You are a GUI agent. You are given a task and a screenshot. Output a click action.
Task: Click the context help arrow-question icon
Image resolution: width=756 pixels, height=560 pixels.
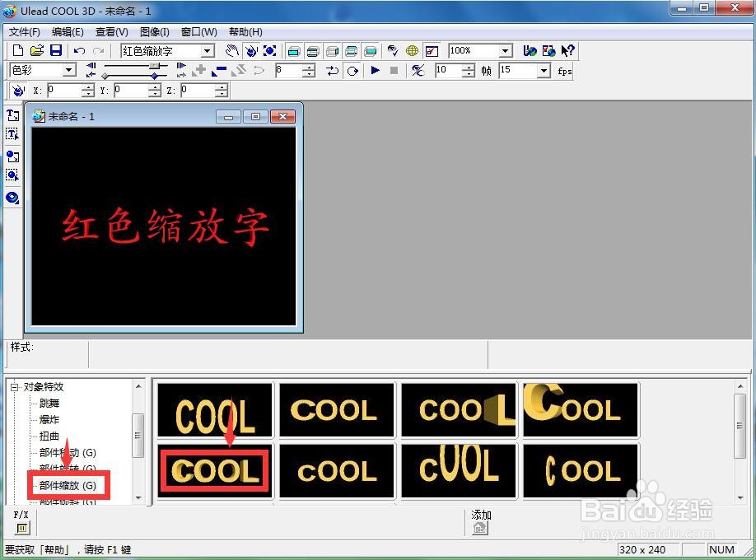[x=568, y=50]
